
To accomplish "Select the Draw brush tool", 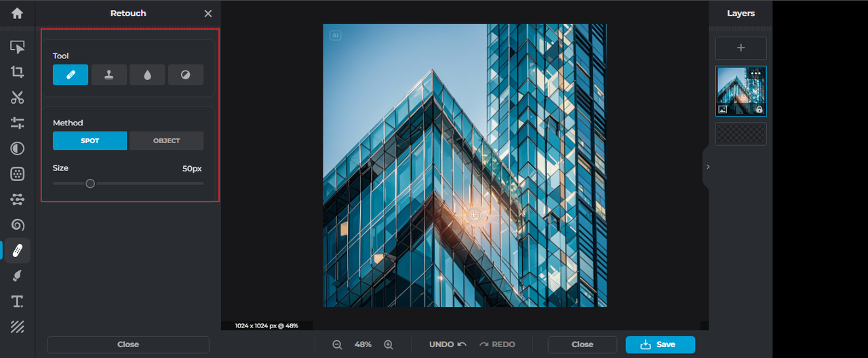I will click(x=17, y=275).
